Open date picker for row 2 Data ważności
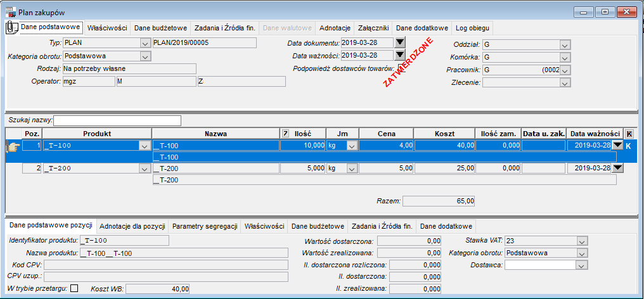 (x=617, y=168)
